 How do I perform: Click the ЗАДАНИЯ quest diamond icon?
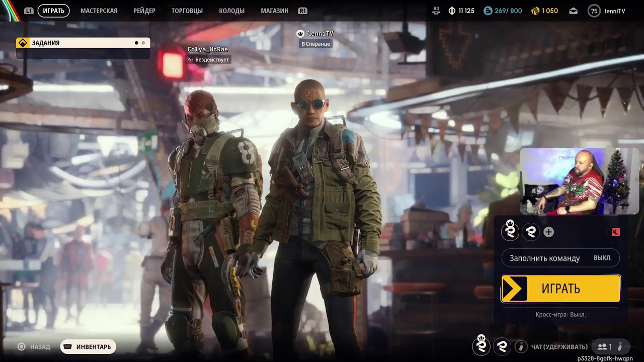point(22,43)
